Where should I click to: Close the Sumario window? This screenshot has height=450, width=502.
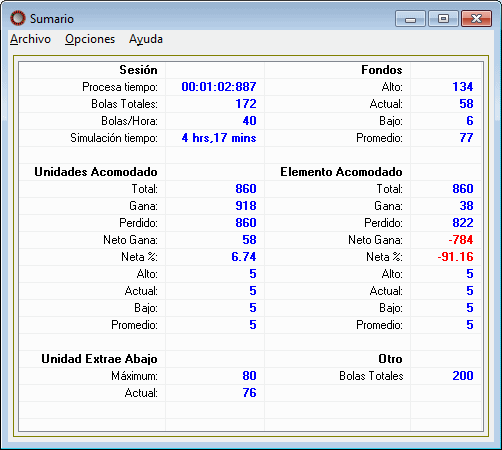476,18
